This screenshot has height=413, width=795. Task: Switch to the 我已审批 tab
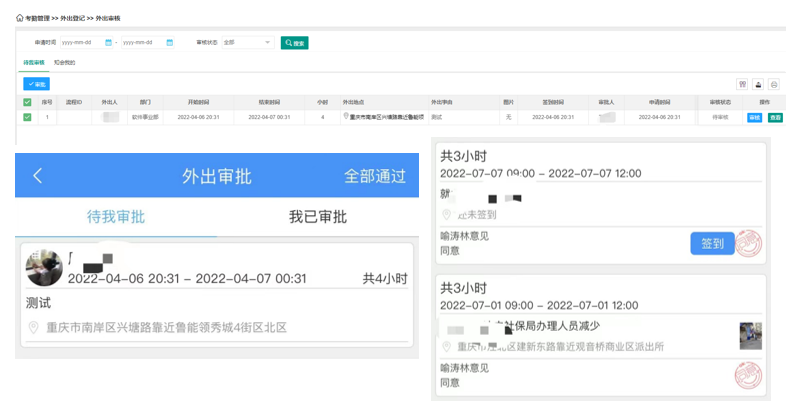click(317, 217)
